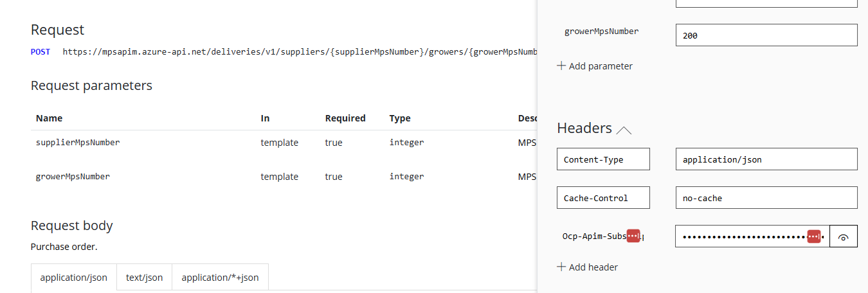Focus the growerMpsNumber value field containing 200
This screenshot has width=868, height=293.
coord(766,35)
